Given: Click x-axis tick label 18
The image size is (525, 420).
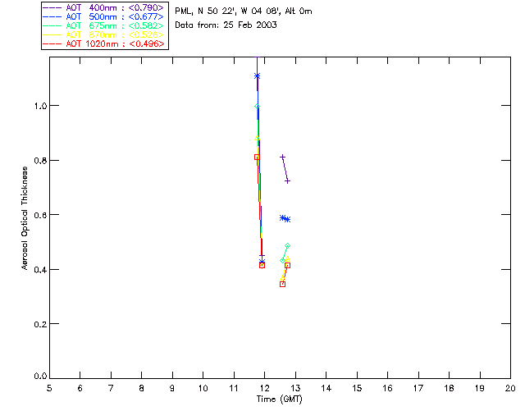Looking at the screenshot, I should 450,388.
